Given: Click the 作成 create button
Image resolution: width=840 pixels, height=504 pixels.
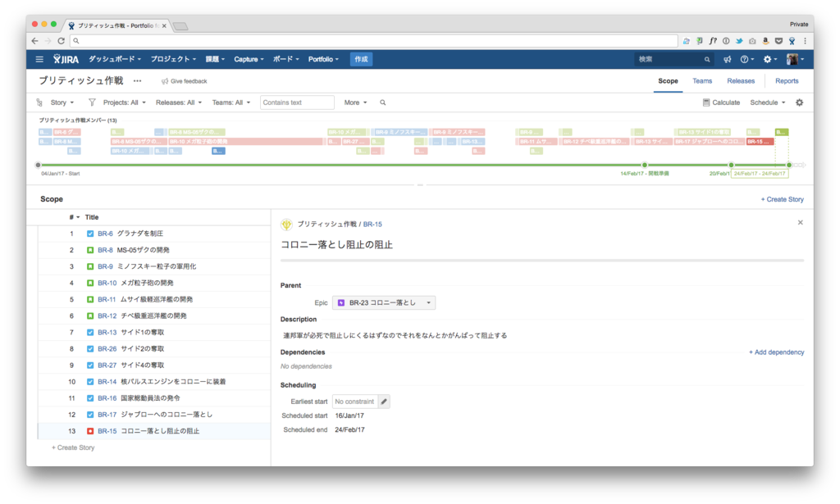Looking at the screenshot, I should [361, 59].
